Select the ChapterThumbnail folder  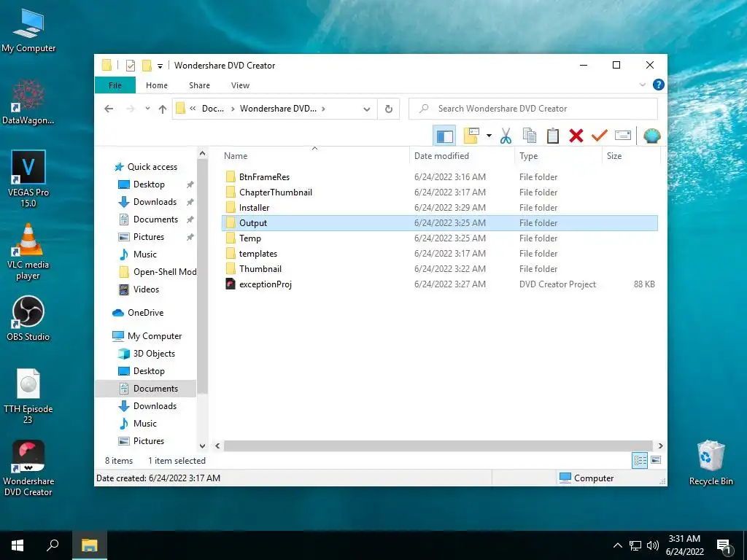(x=275, y=192)
